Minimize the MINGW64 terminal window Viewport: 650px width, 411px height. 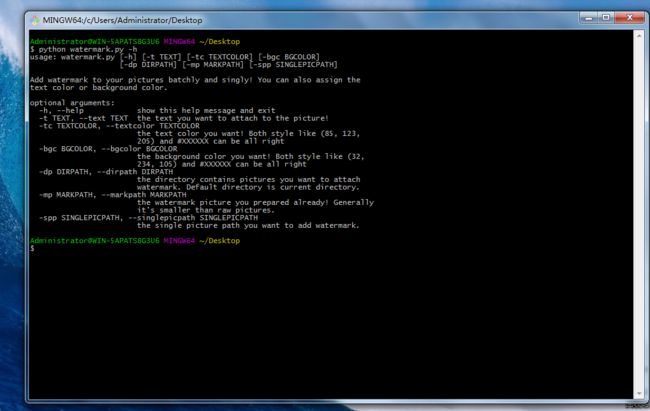coord(589,18)
